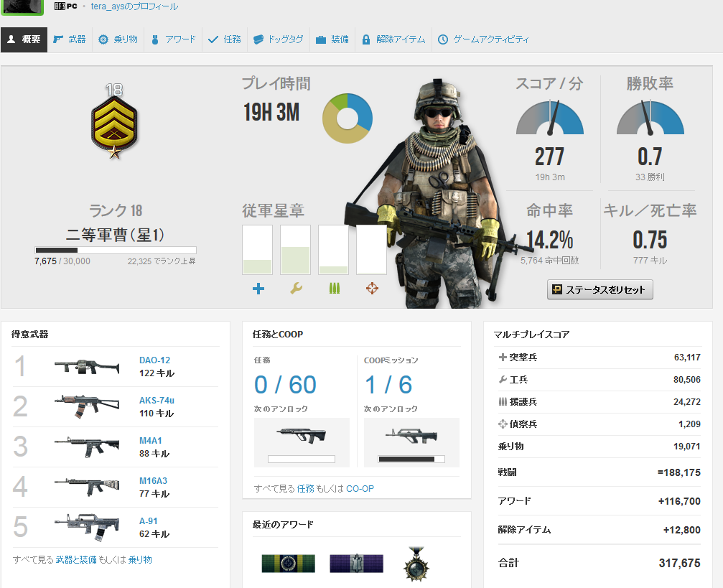This screenshot has height=588, width=723.
Task: Click the ステータスをリセット reset stats button
Action: click(x=600, y=289)
